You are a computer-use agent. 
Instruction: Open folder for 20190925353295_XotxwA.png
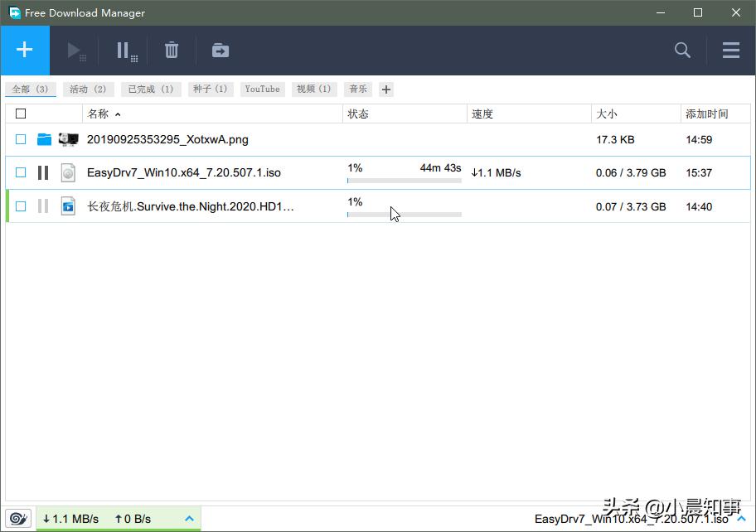pyautogui.click(x=45, y=140)
